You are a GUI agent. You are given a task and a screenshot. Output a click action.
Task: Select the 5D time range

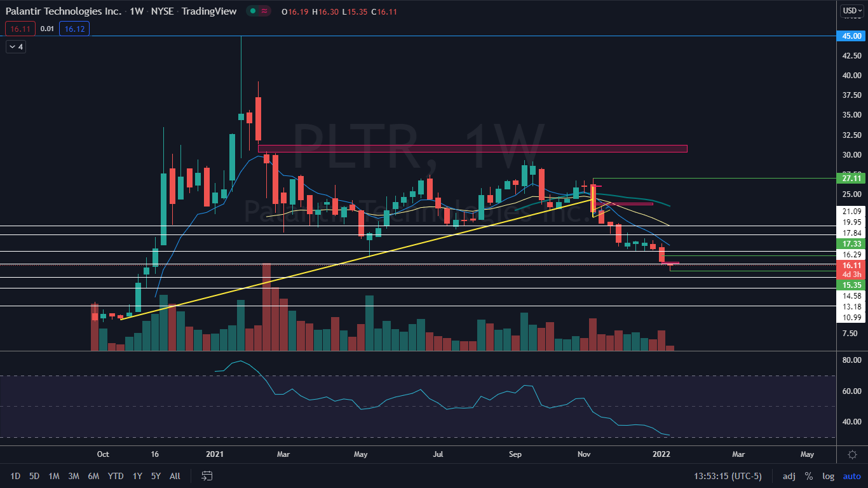34,476
